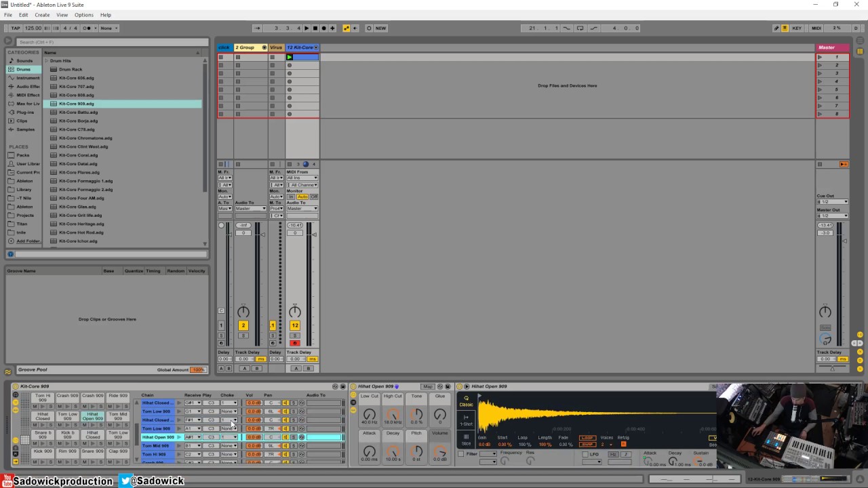Open the Master Out dropdown
Viewport: 868px width, 488px height.
832,216
